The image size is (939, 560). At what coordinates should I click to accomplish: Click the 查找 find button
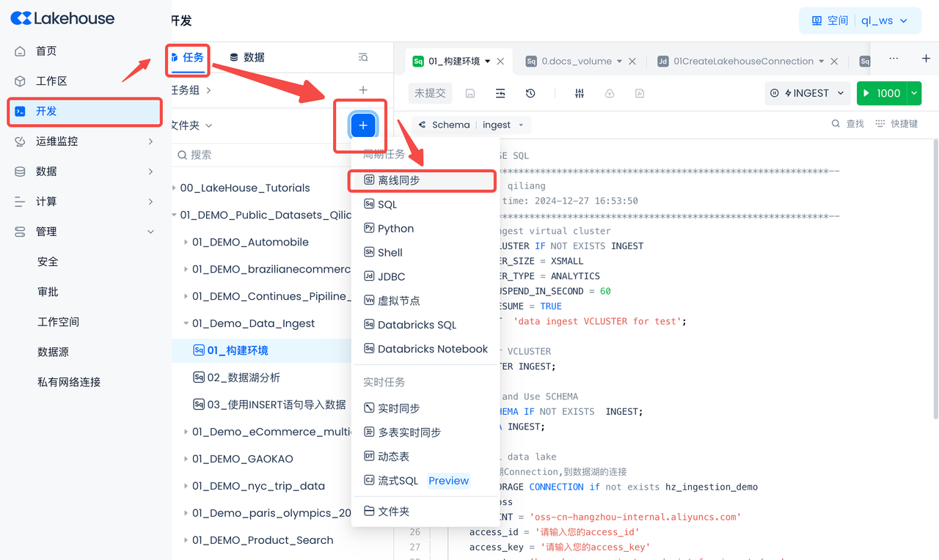[x=848, y=124]
